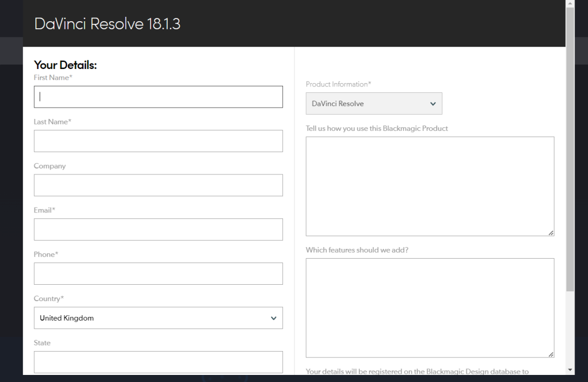The image size is (588, 382).
Task: Click the First Name input field
Action: [x=158, y=97]
